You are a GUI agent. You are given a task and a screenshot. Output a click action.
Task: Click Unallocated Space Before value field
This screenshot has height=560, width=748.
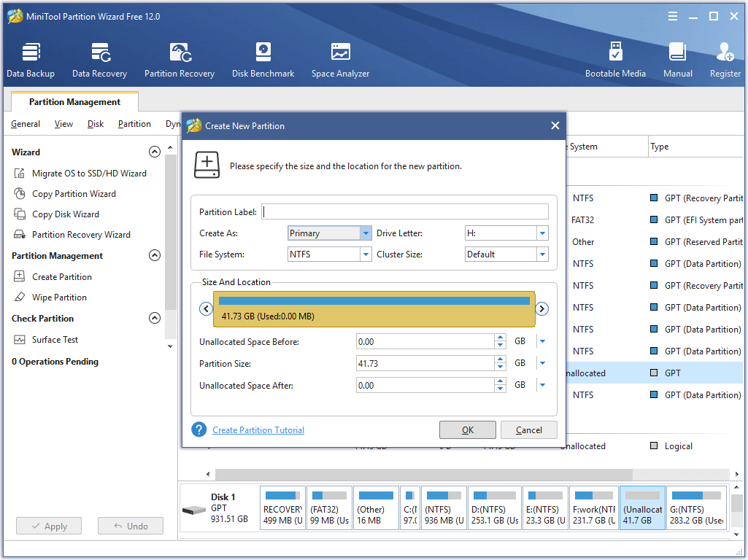point(425,341)
